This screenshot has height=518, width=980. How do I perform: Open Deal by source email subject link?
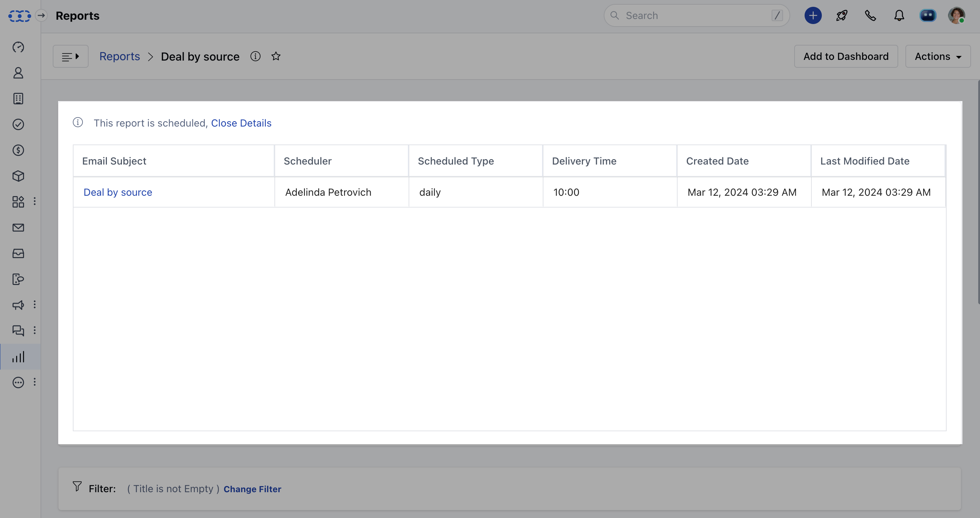[118, 192]
